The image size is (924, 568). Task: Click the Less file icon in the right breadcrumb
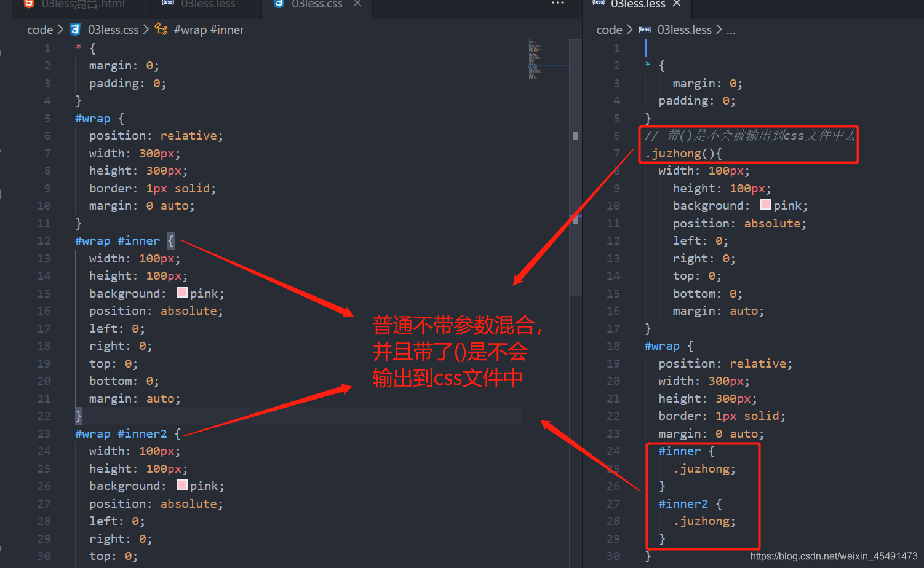645,29
